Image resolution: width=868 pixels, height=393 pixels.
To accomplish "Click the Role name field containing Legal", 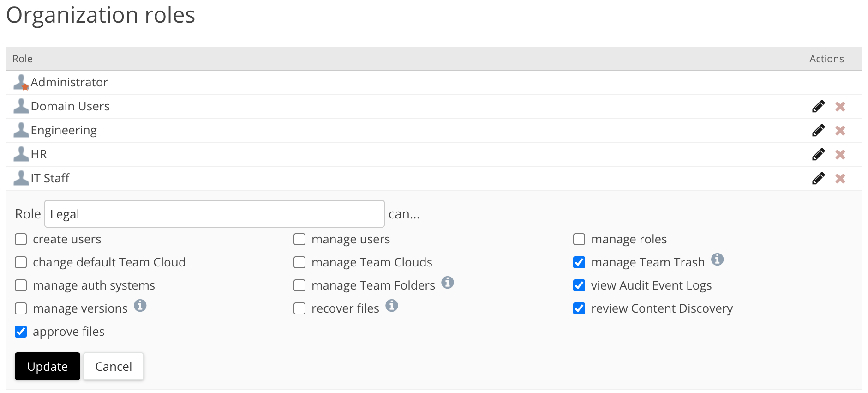I will coord(214,214).
